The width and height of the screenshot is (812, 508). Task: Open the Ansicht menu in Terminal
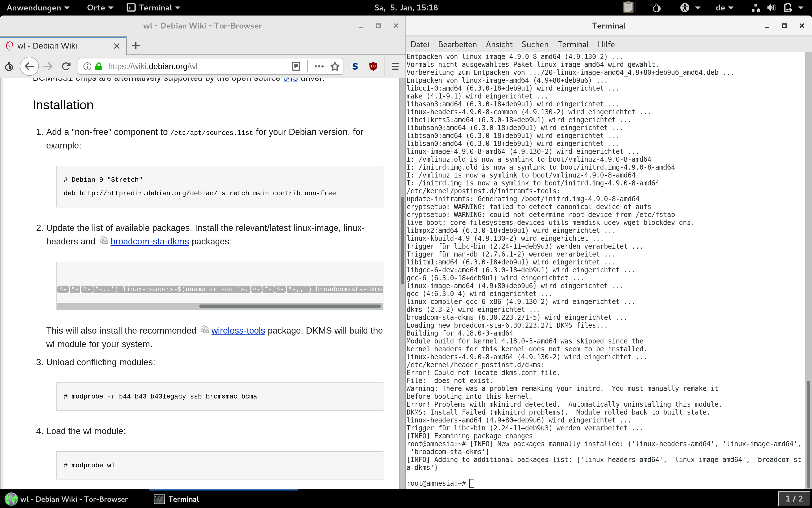(499, 44)
